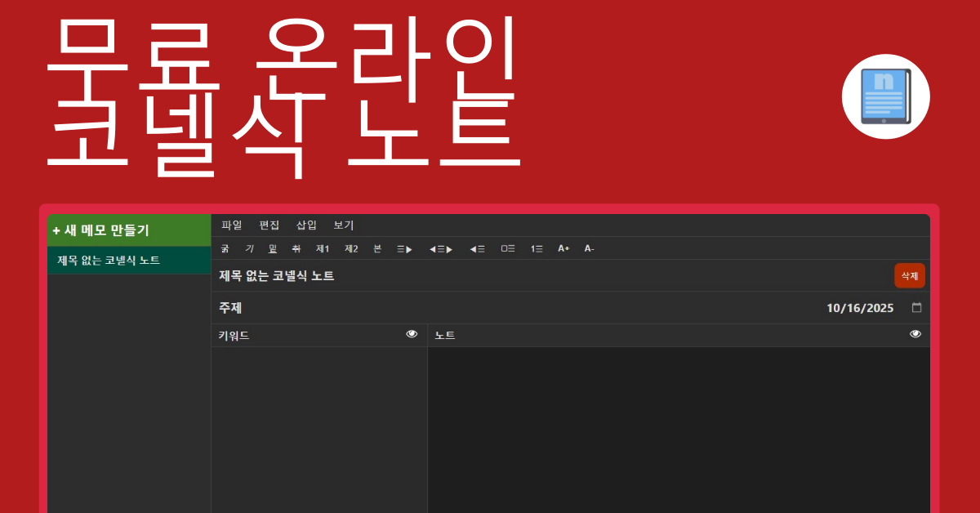
Task: Apply underline formatting (밑) in toolbar
Action: (273, 248)
